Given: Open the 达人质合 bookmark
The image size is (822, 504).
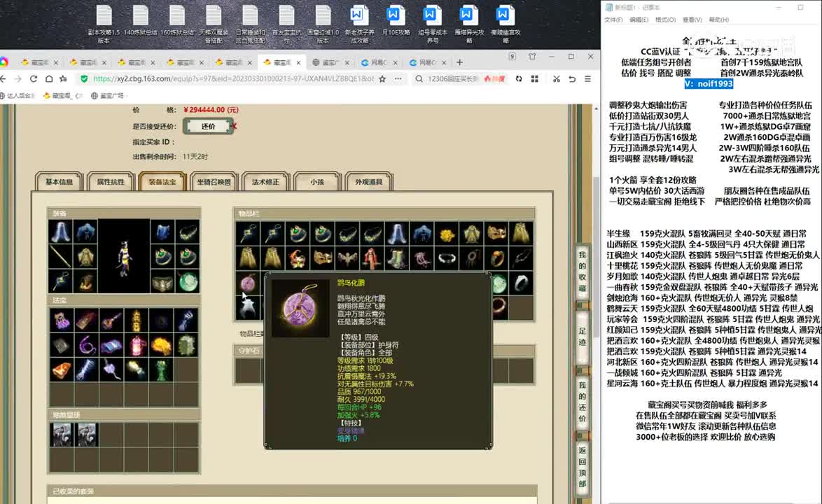Looking at the screenshot, I should point(18,95).
